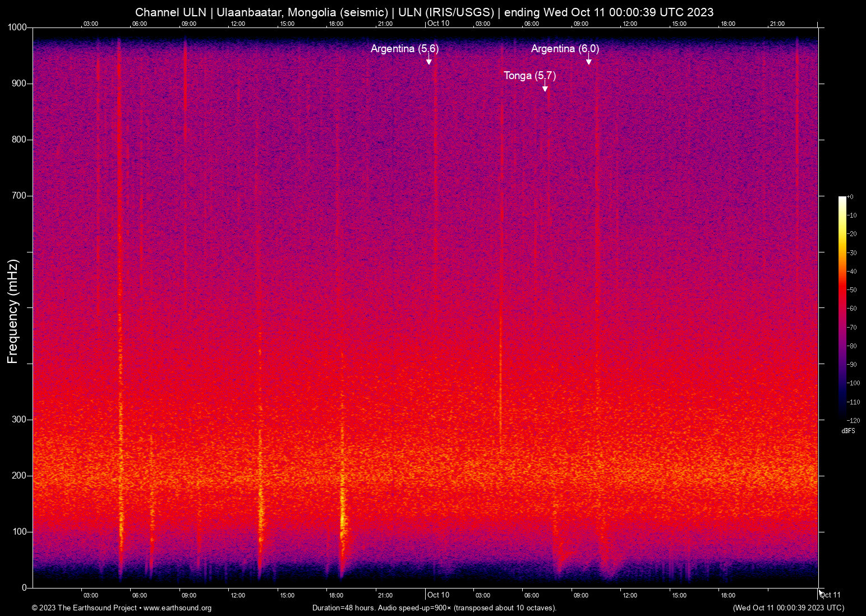Click the Frequency (mHz) axis label
This screenshot has height=616, width=866.
click(x=13, y=311)
